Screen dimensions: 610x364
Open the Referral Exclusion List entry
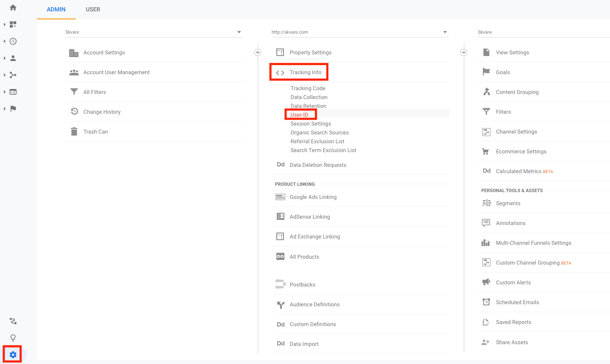point(318,141)
